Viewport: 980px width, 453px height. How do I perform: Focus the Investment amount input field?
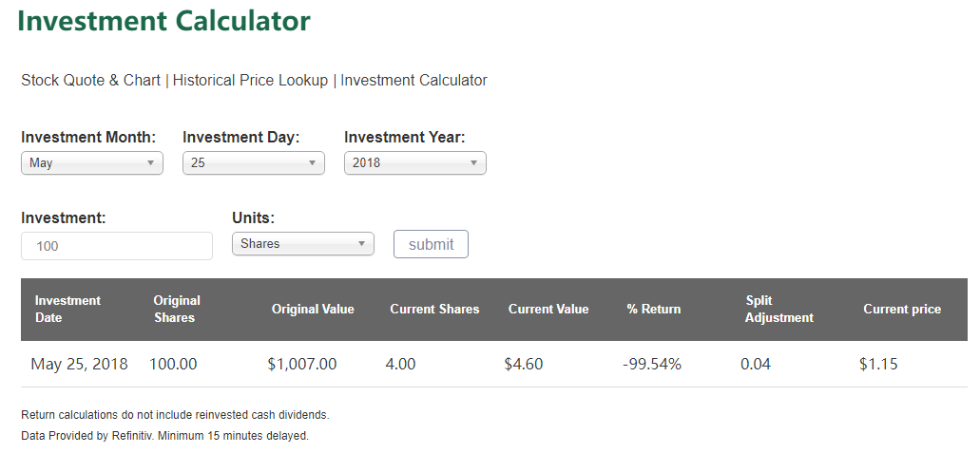pos(117,246)
